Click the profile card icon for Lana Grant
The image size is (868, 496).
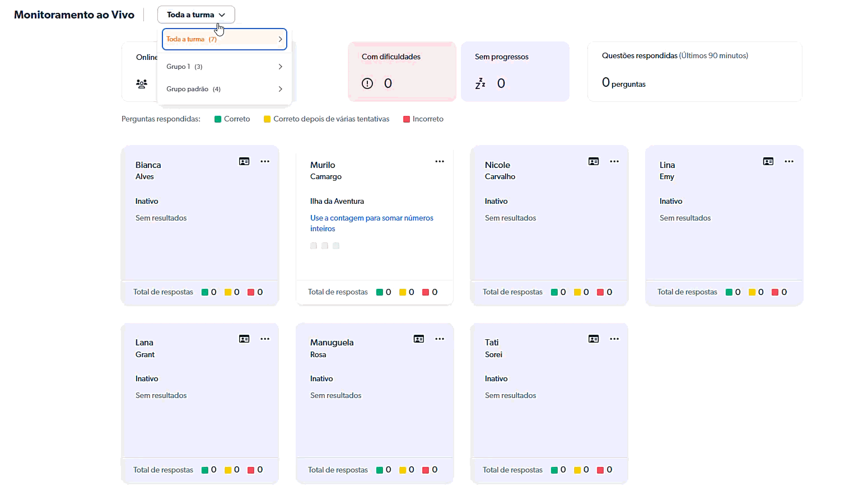(244, 339)
